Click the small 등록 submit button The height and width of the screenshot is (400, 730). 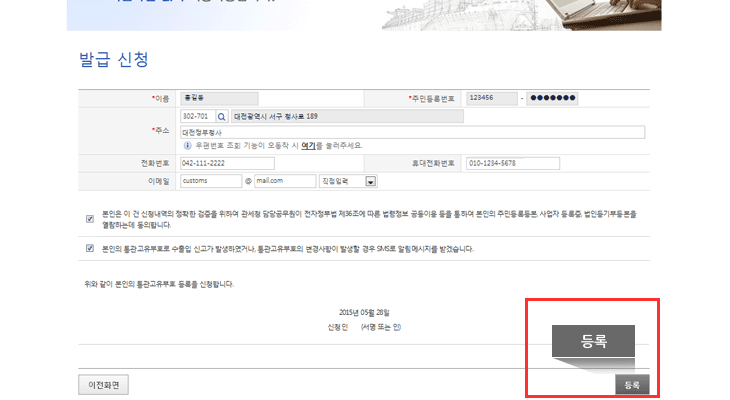click(x=632, y=385)
